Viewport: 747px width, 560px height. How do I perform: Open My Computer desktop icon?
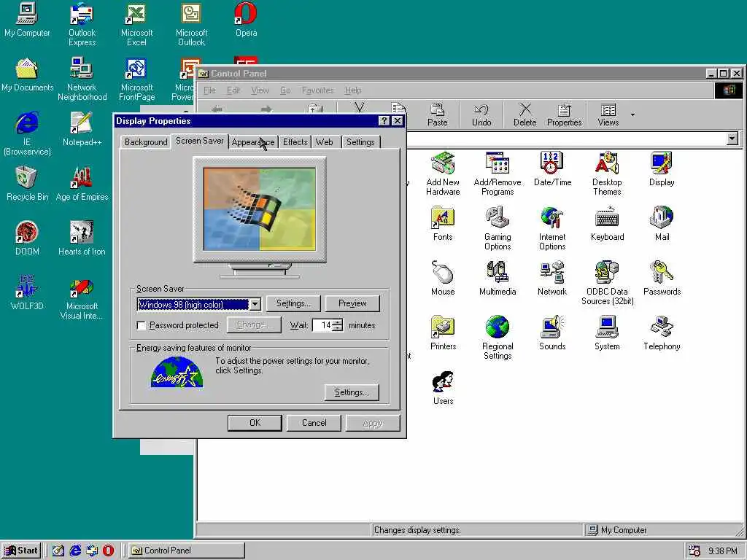coord(27,20)
